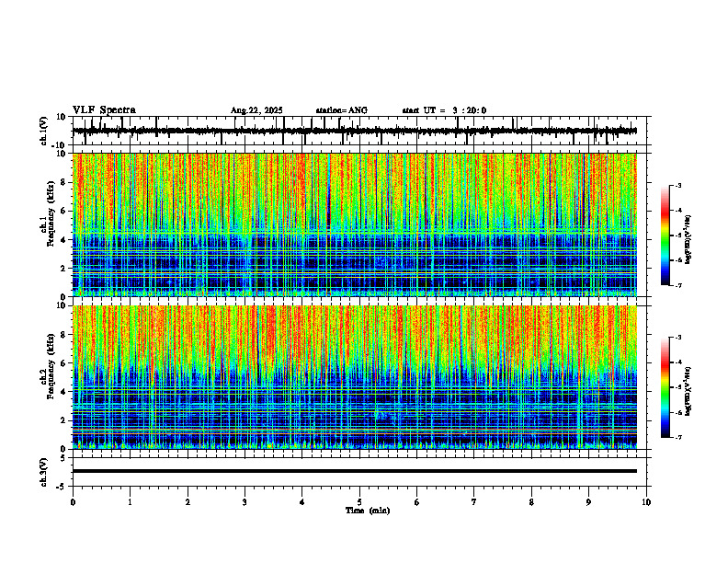Click the "-7" value below ch.1 colorbar

tap(678, 285)
